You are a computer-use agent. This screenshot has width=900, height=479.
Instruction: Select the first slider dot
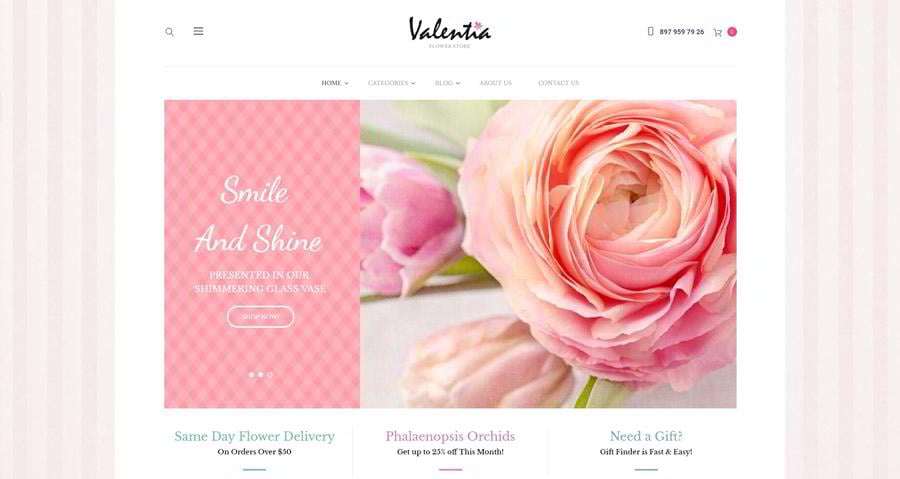point(251,375)
